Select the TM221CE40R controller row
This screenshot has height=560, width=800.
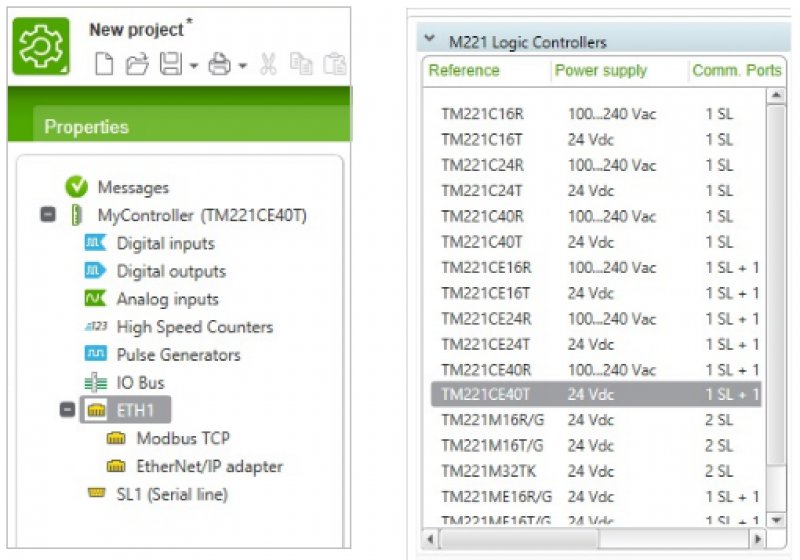click(x=597, y=370)
